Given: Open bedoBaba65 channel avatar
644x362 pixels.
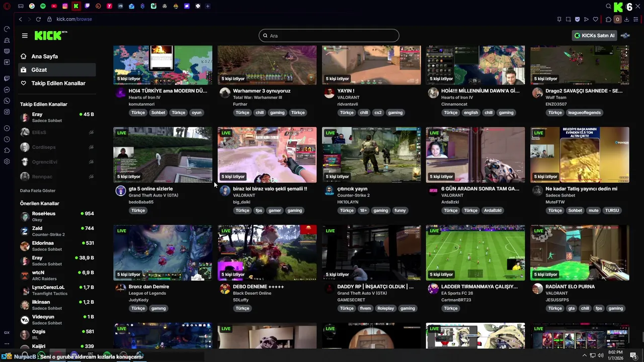Looking at the screenshot, I should 121,191.
